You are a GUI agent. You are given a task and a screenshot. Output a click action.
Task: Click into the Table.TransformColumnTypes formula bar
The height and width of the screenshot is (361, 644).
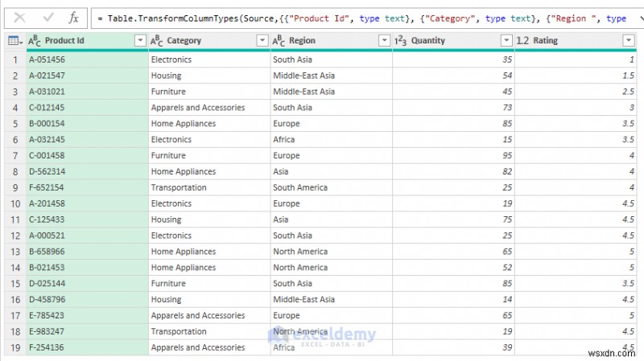(364, 18)
